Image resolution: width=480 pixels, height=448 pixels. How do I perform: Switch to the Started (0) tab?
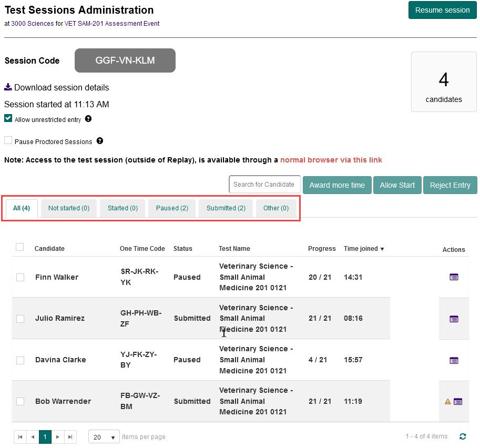(x=122, y=208)
